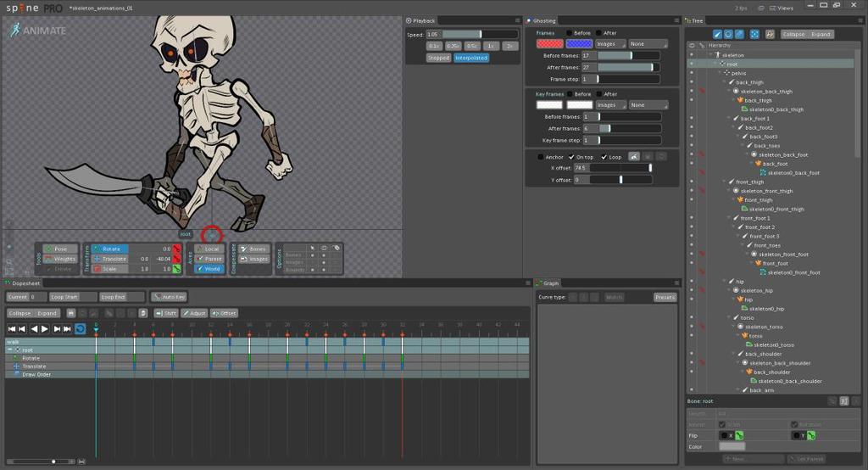Uncheck the Loop ghosting checkbox
The height and width of the screenshot is (470, 868).
tap(604, 157)
